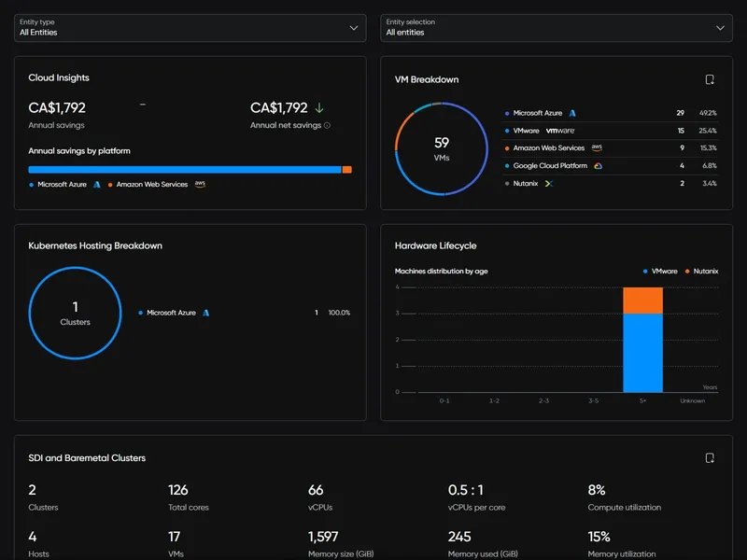Screen dimensions: 747x560
Task: Click VMware legend in Hardware Lifecycle
Action: [660, 271]
